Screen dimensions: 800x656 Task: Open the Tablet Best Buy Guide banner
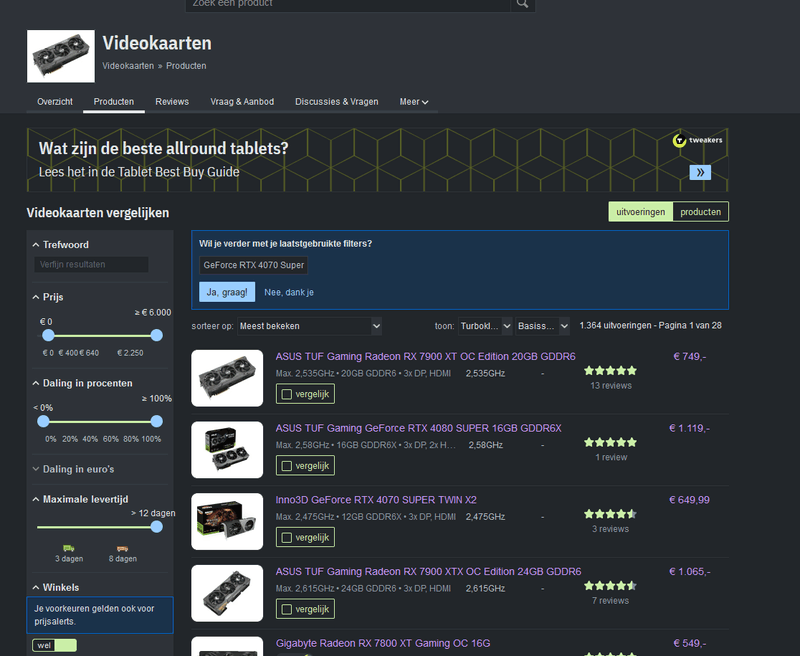(x=378, y=160)
